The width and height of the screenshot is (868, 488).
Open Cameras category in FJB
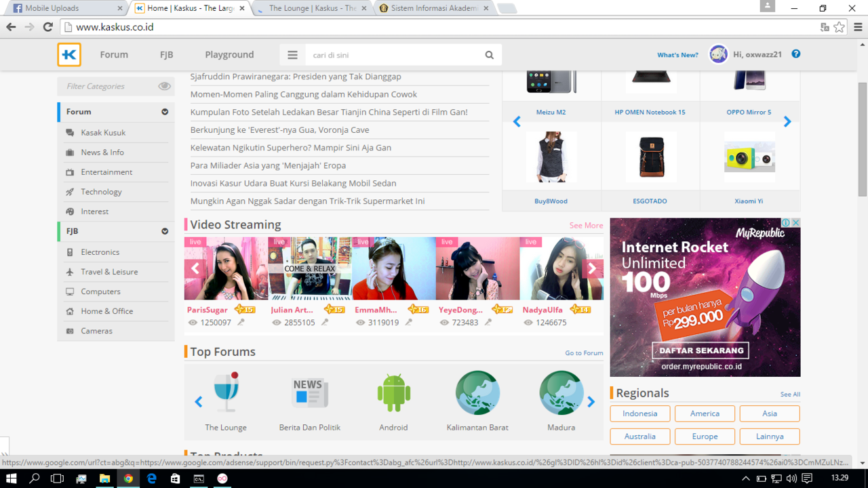[x=96, y=331]
